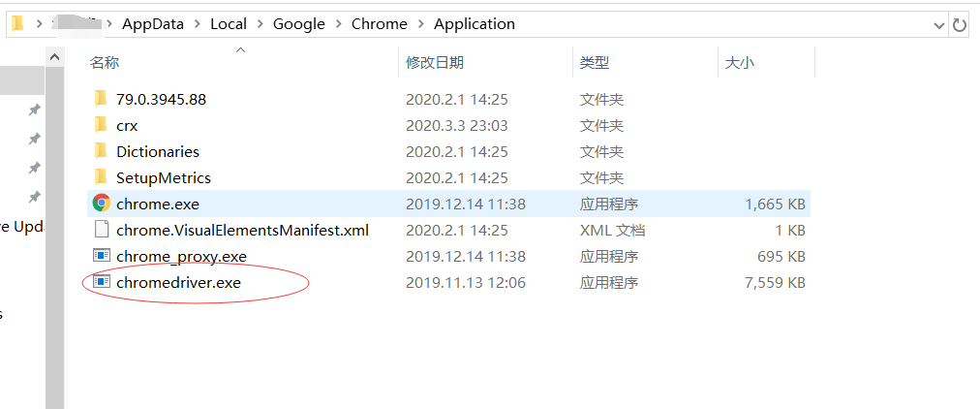
Task: Expand the chevron after Local in path
Action: (260, 24)
